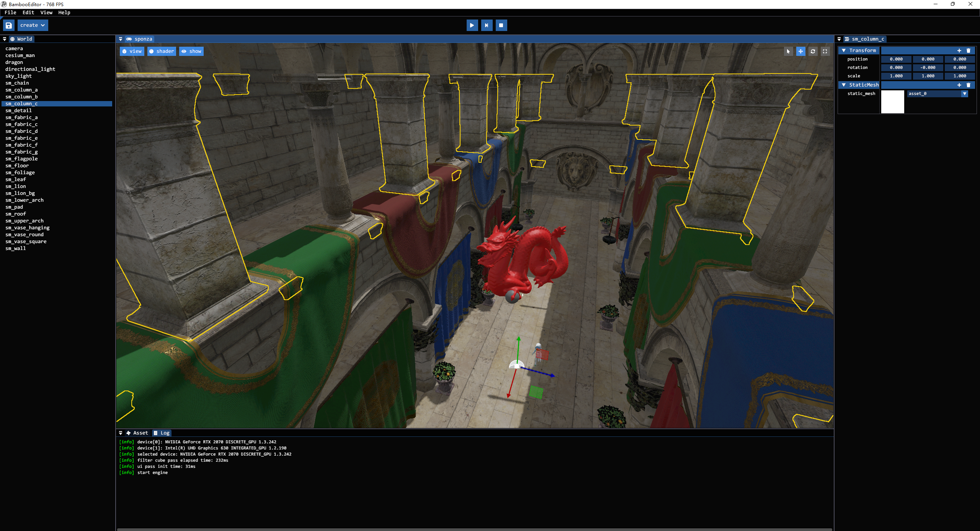
Task: Click the step forward playback button
Action: pos(487,25)
